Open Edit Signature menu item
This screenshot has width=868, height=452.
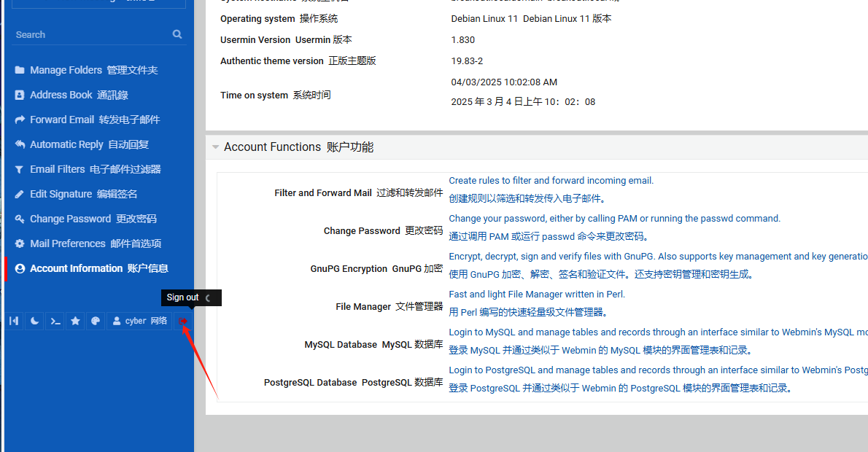point(84,194)
